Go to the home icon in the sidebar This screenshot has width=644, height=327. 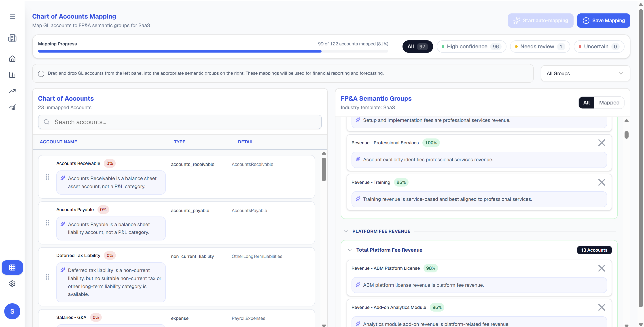pos(12,59)
